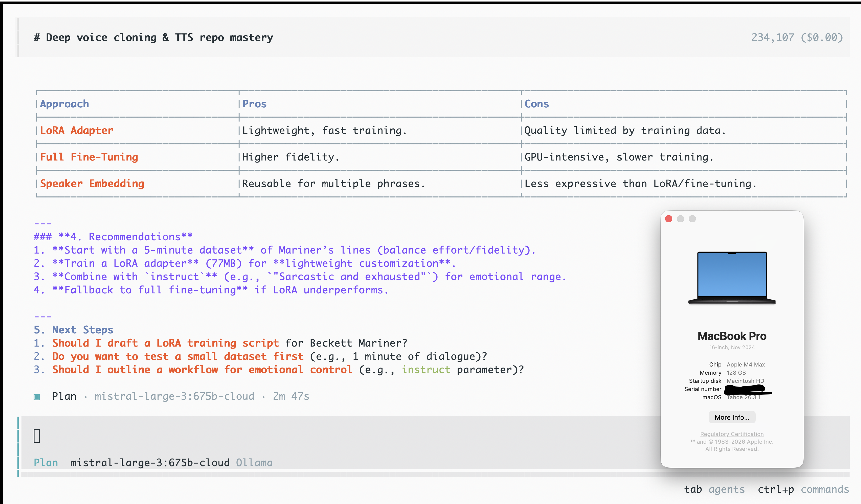Click the tab agents shortcut hint
Image resolution: width=861 pixels, height=504 pixels.
click(714, 489)
